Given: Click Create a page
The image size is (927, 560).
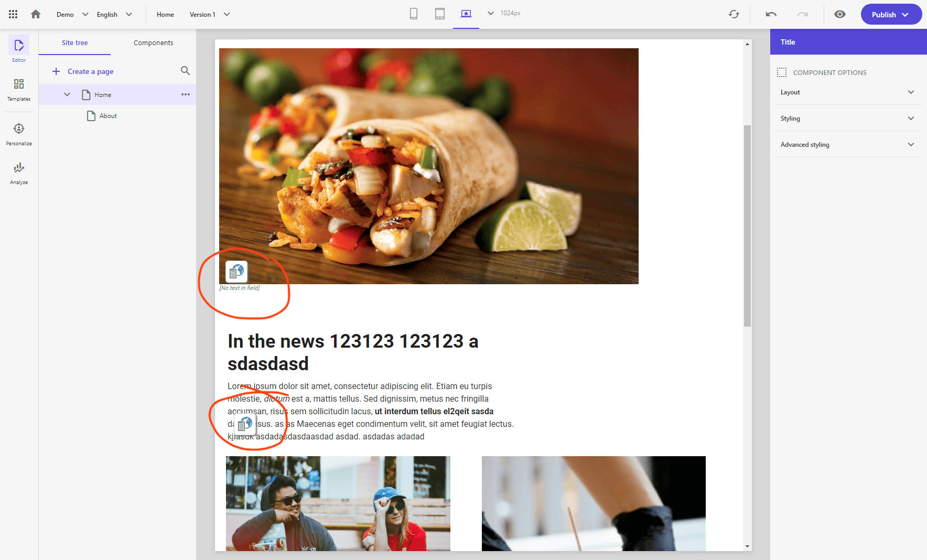Looking at the screenshot, I should (83, 71).
